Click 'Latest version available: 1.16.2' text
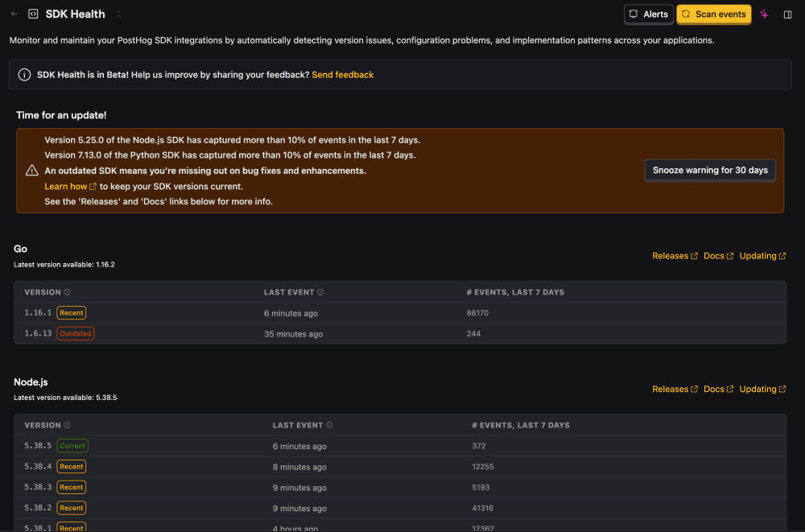This screenshot has width=805, height=532. (x=64, y=265)
